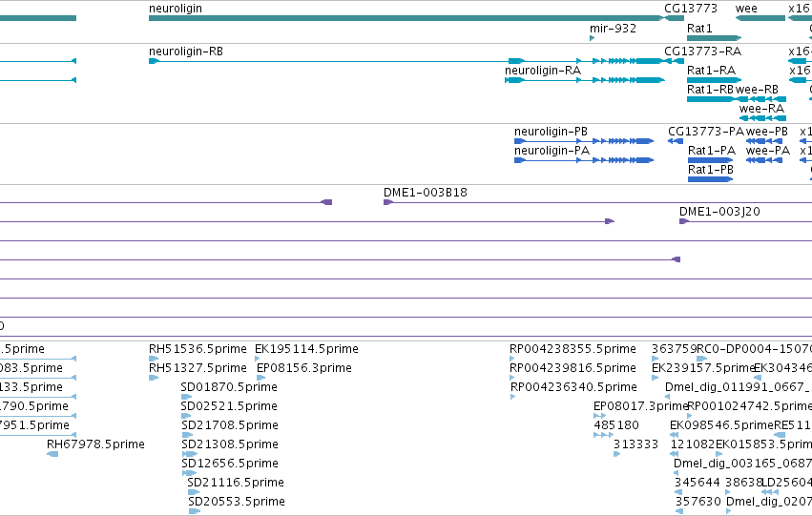This screenshot has width=812, height=516.
Task: Click the neuroligin gene label
Action: [175, 9]
